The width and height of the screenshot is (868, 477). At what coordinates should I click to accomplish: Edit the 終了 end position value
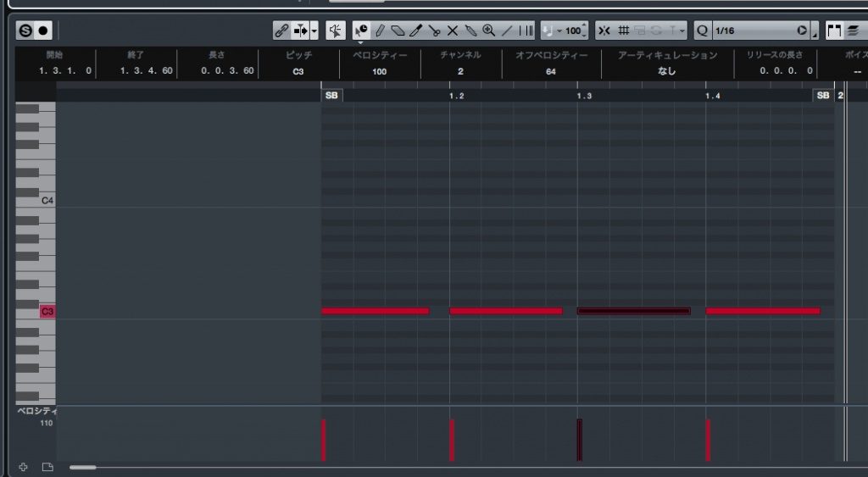click(x=146, y=71)
